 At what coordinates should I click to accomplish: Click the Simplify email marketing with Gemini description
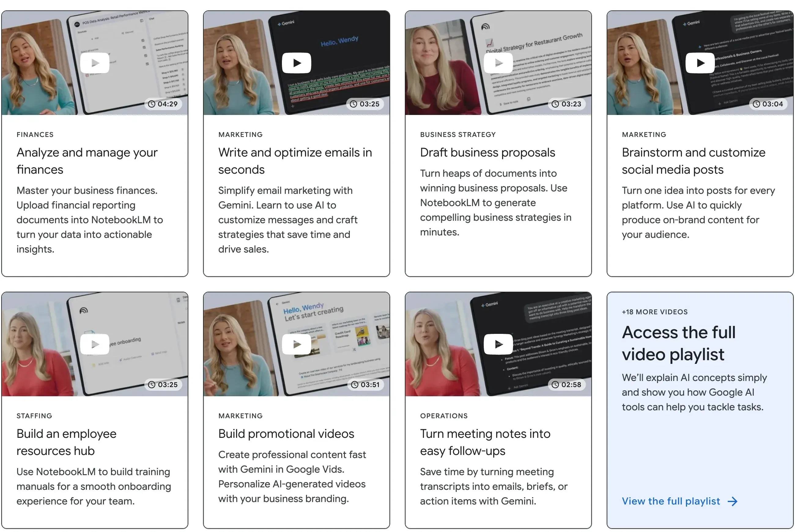pyautogui.click(x=288, y=220)
